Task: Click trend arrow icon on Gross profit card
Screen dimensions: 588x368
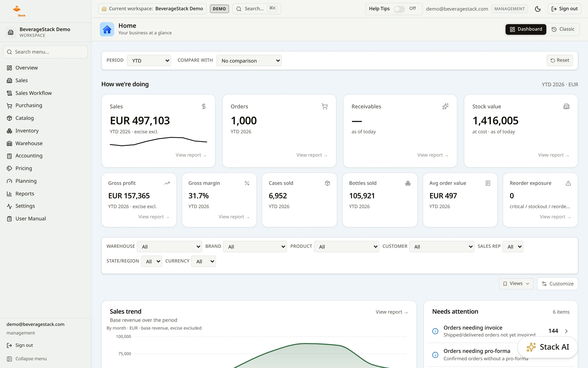Action: (x=167, y=183)
